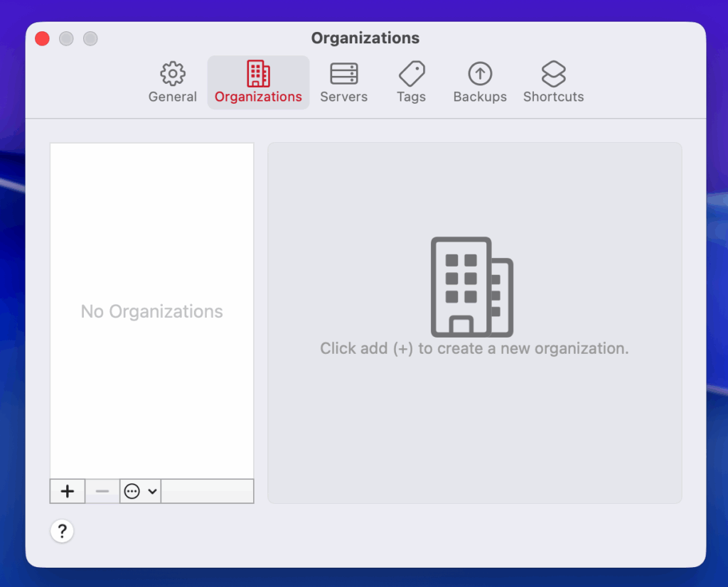This screenshot has height=587, width=728.
Task: Click the large building placeholder icon
Action: click(471, 287)
